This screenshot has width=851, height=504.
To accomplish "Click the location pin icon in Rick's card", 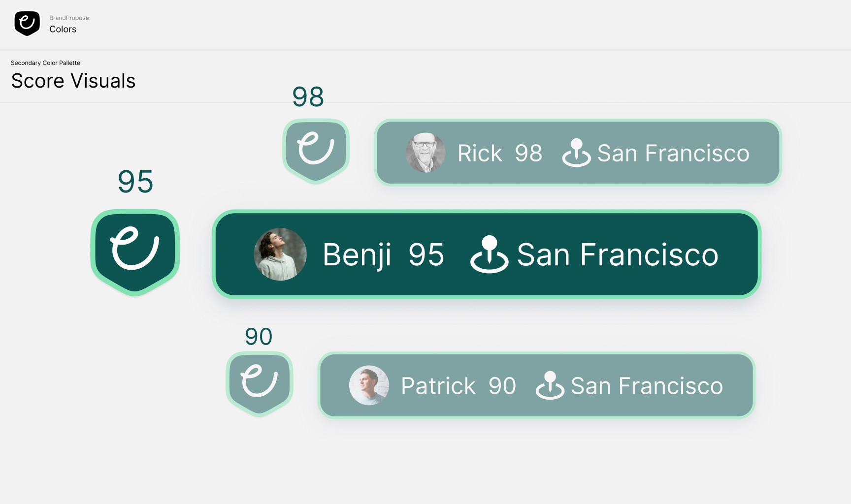I will (x=577, y=153).
